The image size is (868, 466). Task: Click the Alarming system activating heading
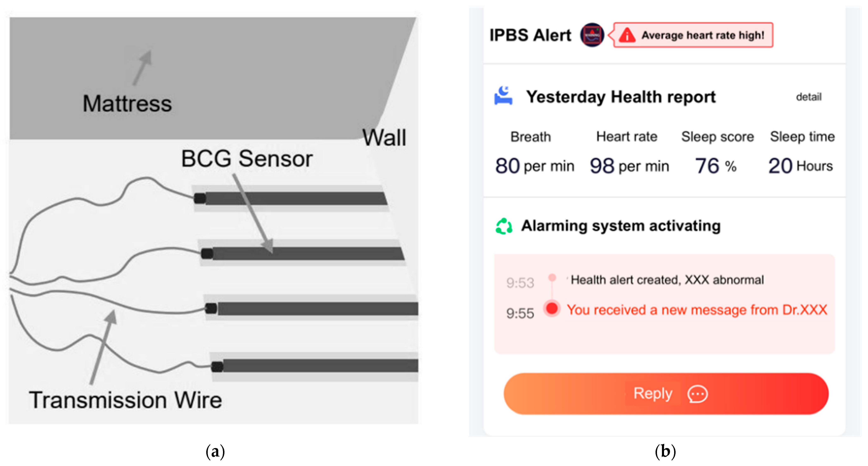(621, 226)
